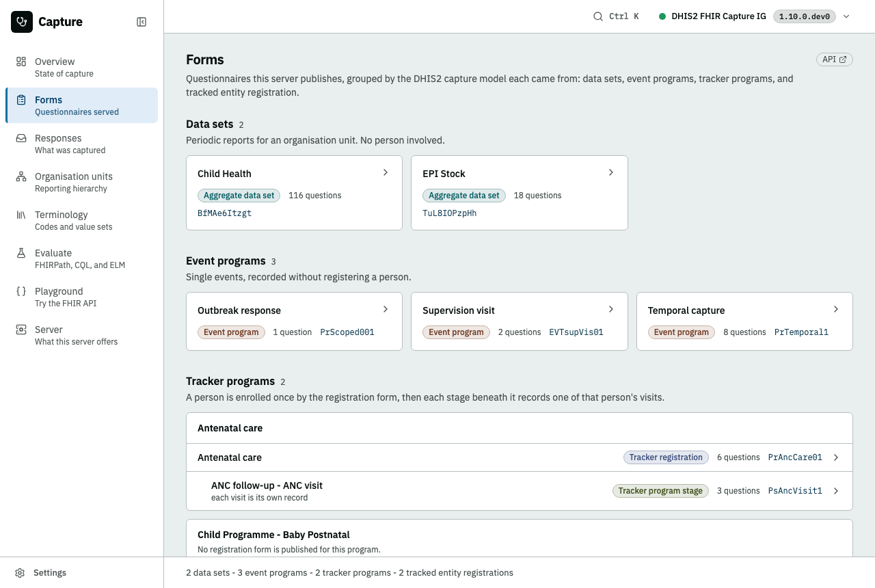875x588 pixels.
Task: Click the TuL8IOPzpHh identifier text
Action: tap(450, 213)
